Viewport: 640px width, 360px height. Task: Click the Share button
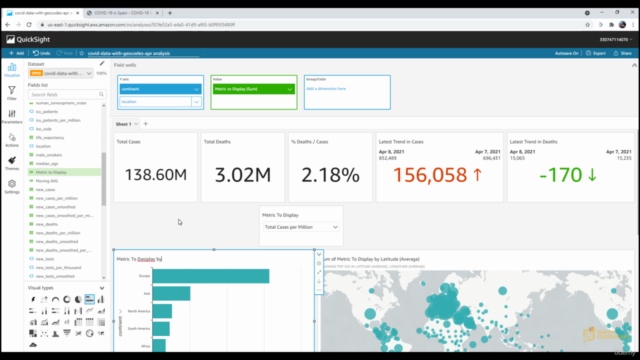[x=622, y=53]
